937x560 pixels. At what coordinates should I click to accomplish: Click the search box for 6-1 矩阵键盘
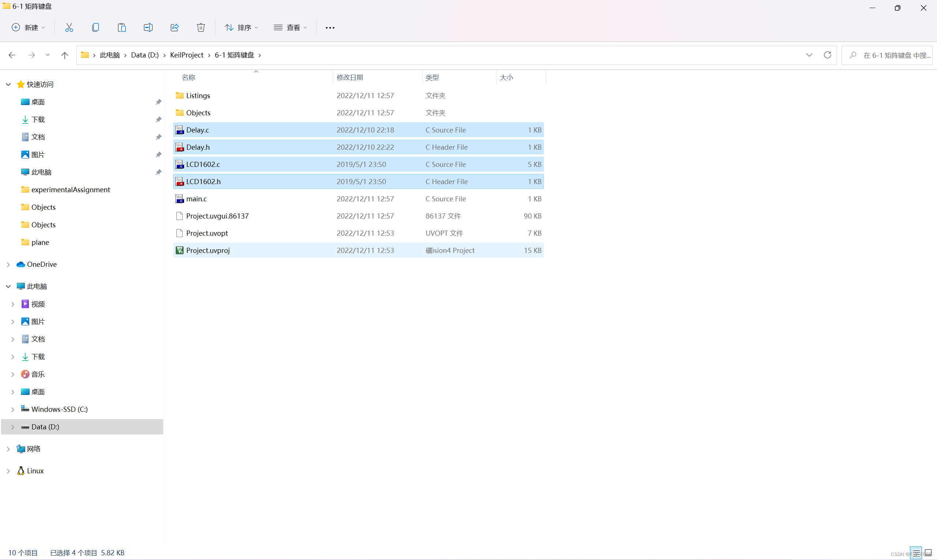[x=887, y=55]
